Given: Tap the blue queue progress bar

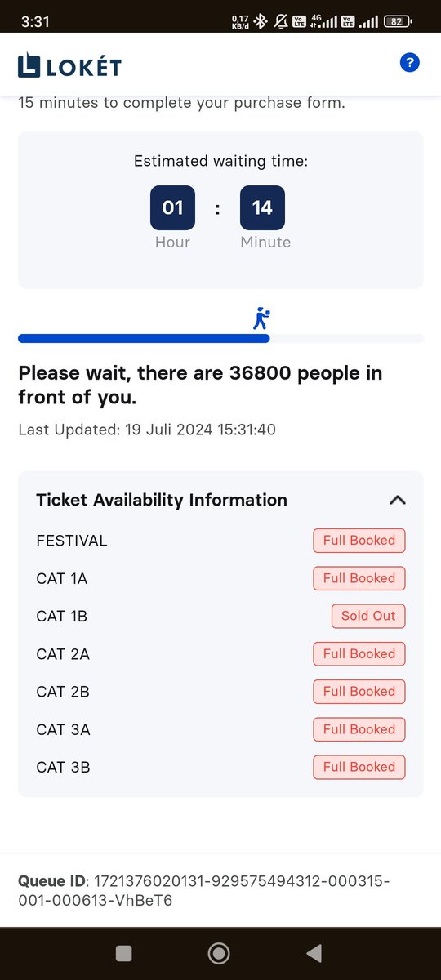Looking at the screenshot, I should [x=144, y=338].
